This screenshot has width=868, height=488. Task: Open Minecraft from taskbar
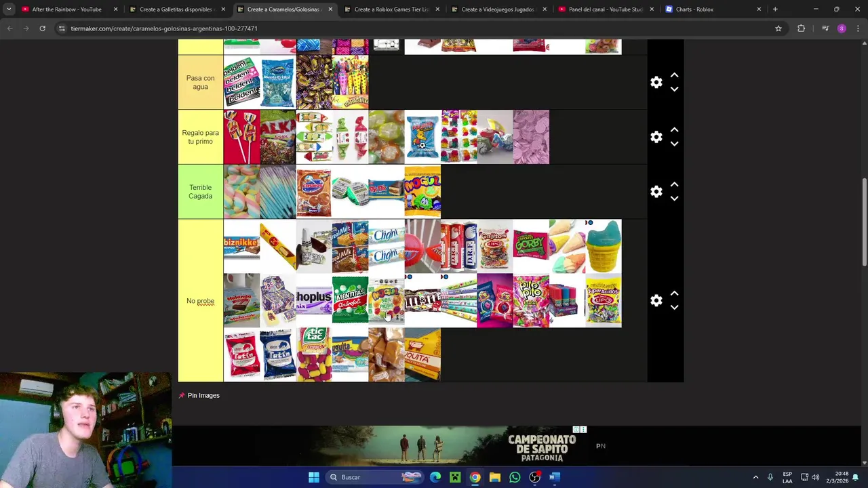coord(455,477)
